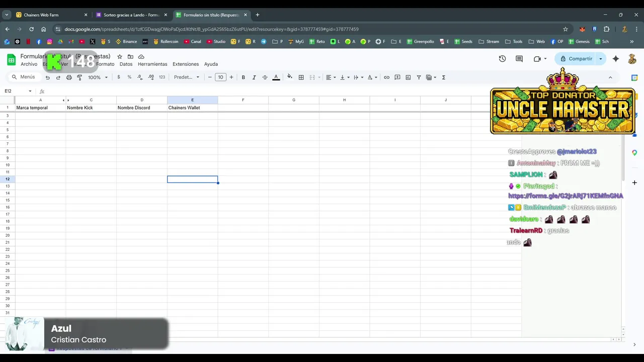Screen dimensions: 644x362
Task: Toggle bold formatting
Action: (244, 77)
